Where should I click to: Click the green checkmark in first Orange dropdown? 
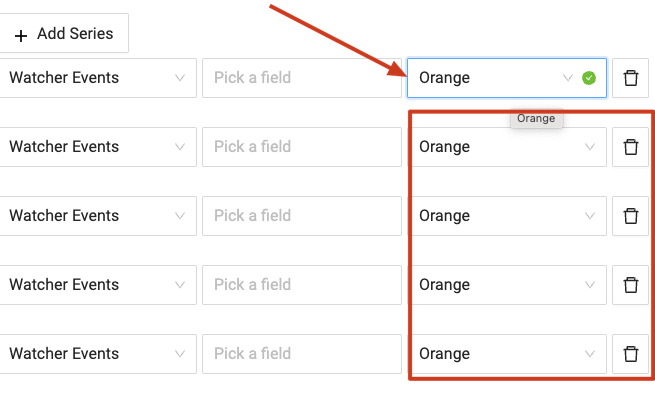coord(589,78)
